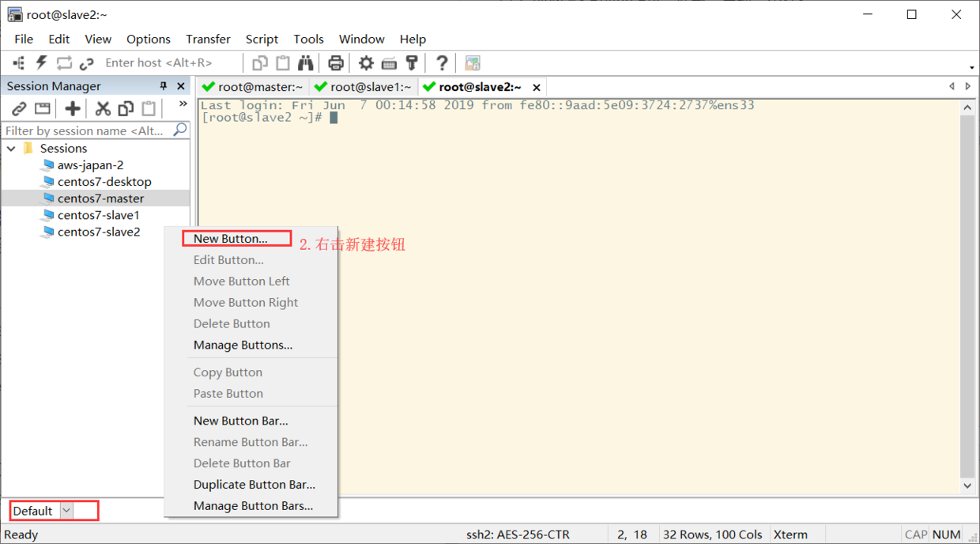Image resolution: width=980 pixels, height=544 pixels.
Task: Select the centos7-desktop session
Action: [104, 182]
